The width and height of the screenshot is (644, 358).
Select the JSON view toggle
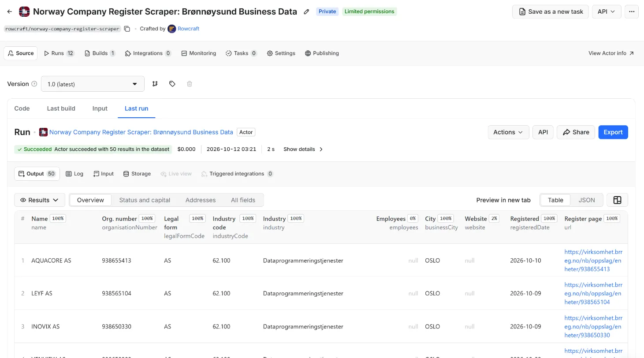tap(587, 200)
